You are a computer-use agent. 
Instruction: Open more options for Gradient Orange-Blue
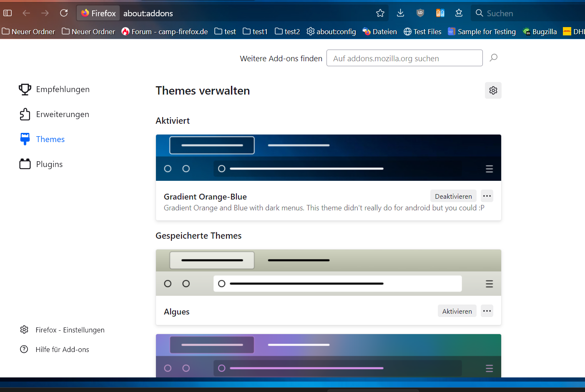487,196
